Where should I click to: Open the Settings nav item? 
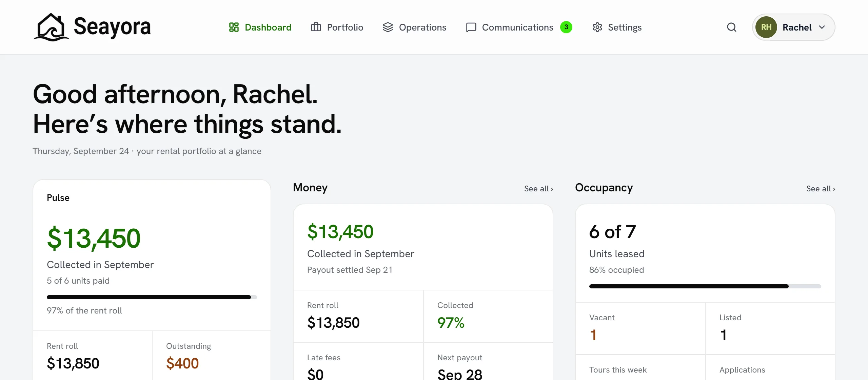coord(617,27)
